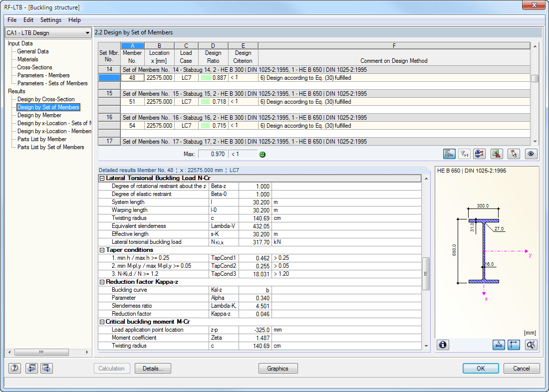Click the reset zoom view icon

(x=531, y=345)
